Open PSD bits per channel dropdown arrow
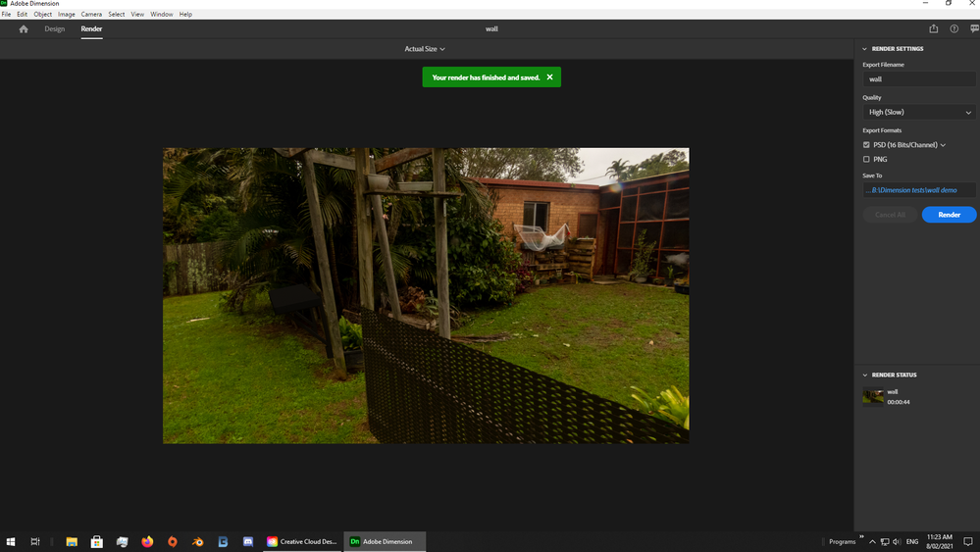This screenshot has width=980, height=552. [x=943, y=145]
